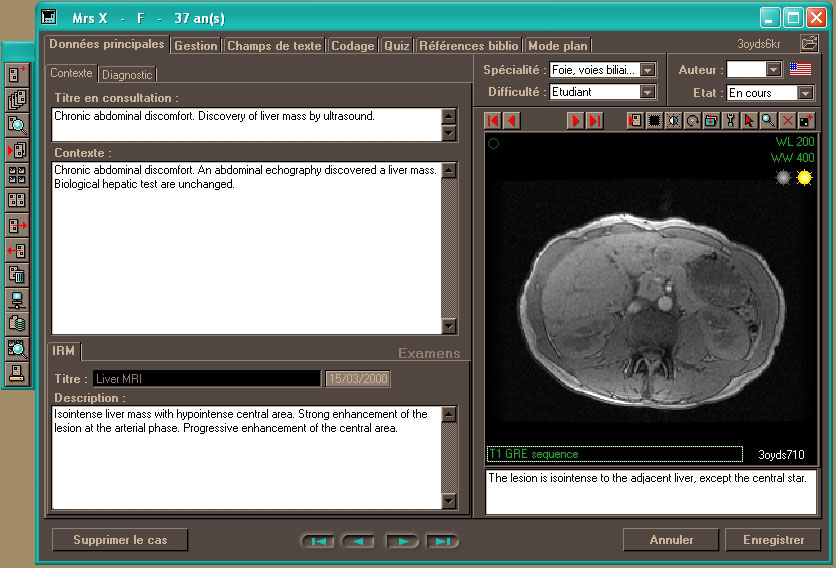Click the Liver MRI title field
The height and width of the screenshot is (568, 836).
[x=207, y=379]
